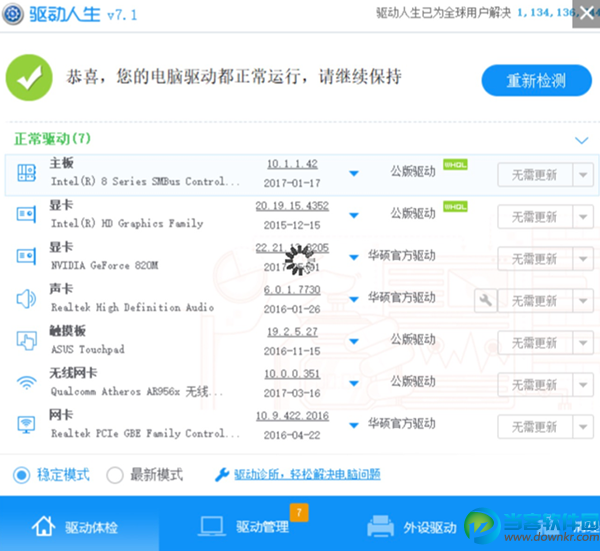This screenshot has width=600, height=551.
Task: Select the Intel HD Graphics card icon
Action: point(26,215)
